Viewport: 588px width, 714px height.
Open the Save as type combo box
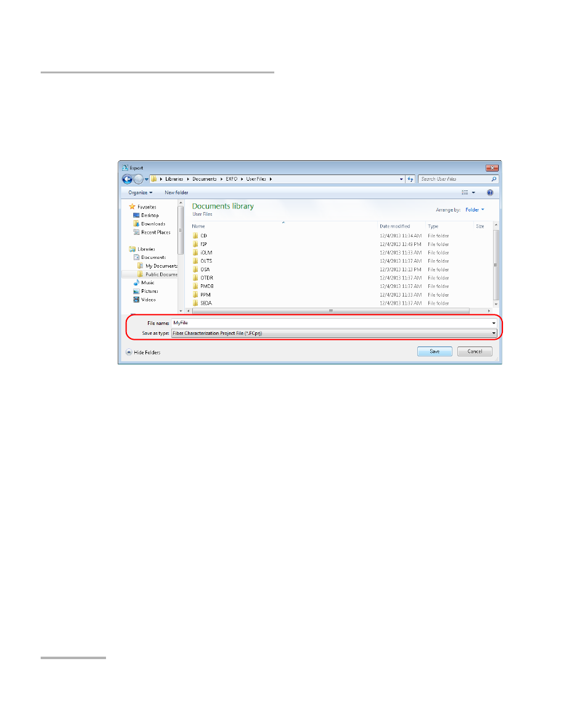point(334,334)
